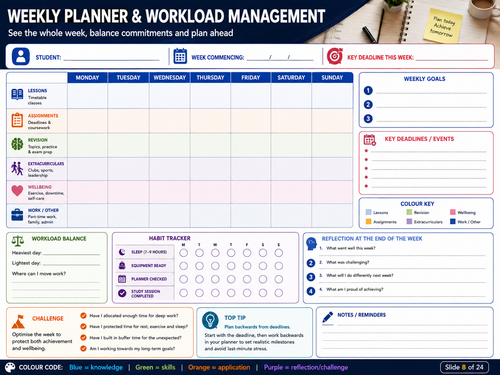Tick the Study Session Completed circle for Wednesday
Image resolution: width=500 pixels, height=375 pixels.
click(215, 293)
